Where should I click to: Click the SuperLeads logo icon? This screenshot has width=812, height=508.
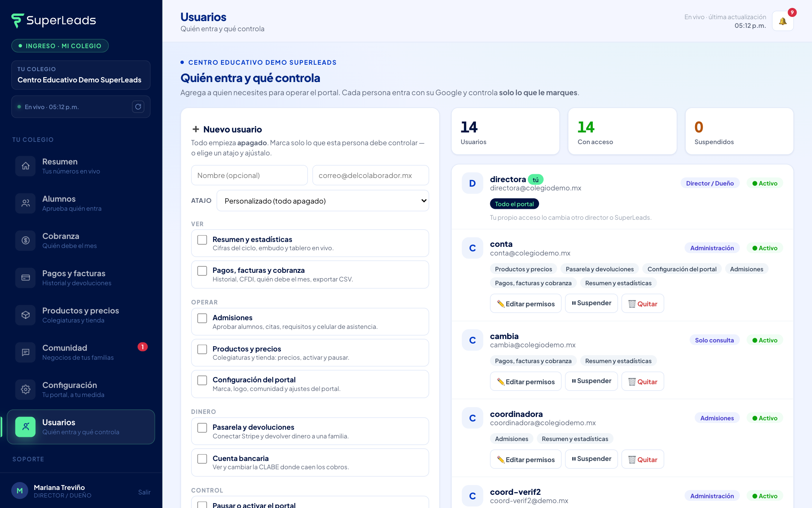coord(17,21)
